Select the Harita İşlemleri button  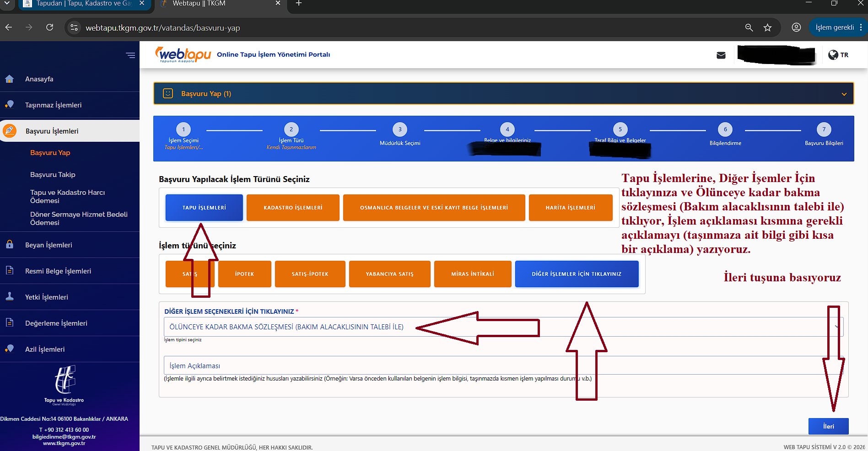tap(571, 208)
